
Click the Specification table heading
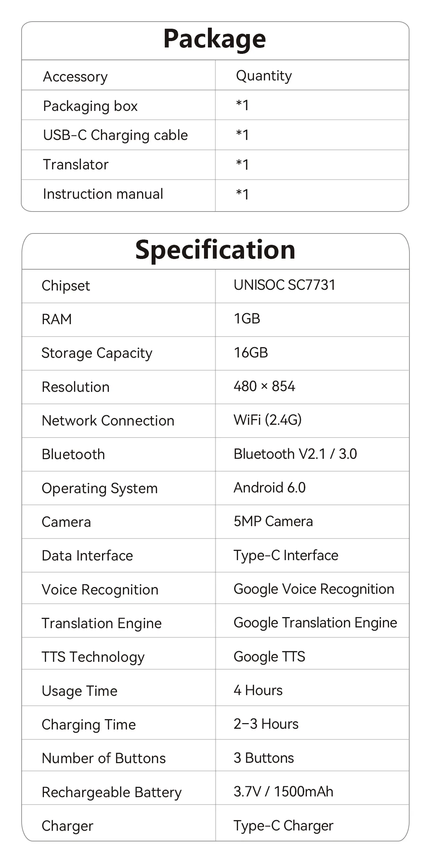215,250
